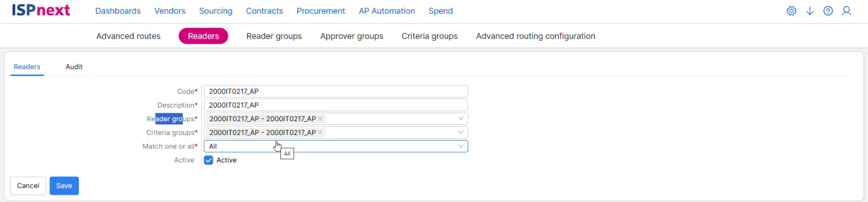868x202 pixels.
Task: Open the Spend menu
Action: click(x=441, y=11)
